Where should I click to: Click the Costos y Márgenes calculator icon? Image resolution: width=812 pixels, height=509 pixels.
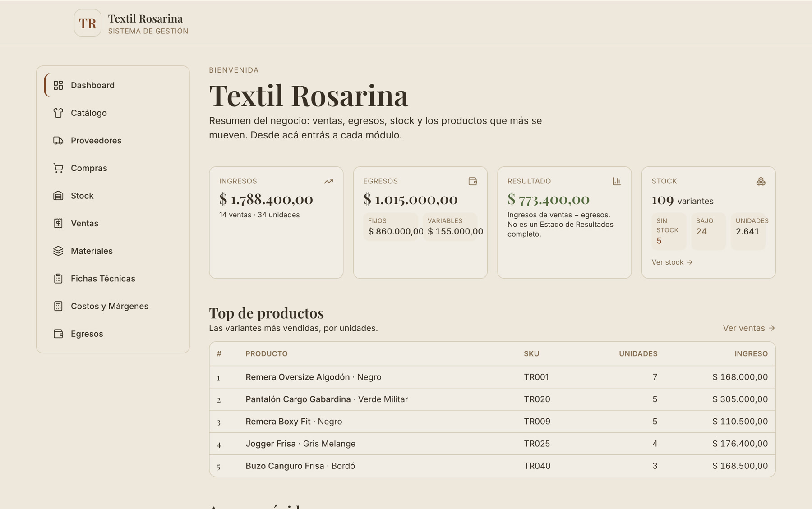coord(58,306)
